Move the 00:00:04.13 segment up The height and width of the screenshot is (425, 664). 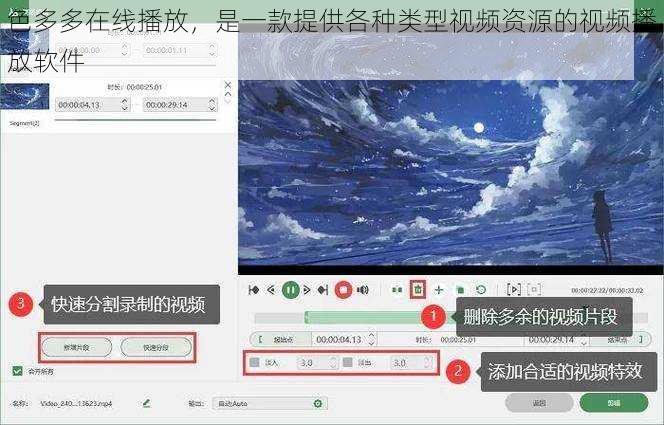pyautogui.click(x=228, y=94)
